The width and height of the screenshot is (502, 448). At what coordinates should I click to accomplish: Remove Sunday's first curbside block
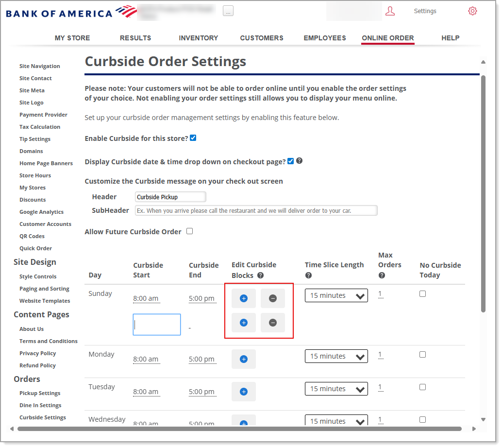(273, 298)
